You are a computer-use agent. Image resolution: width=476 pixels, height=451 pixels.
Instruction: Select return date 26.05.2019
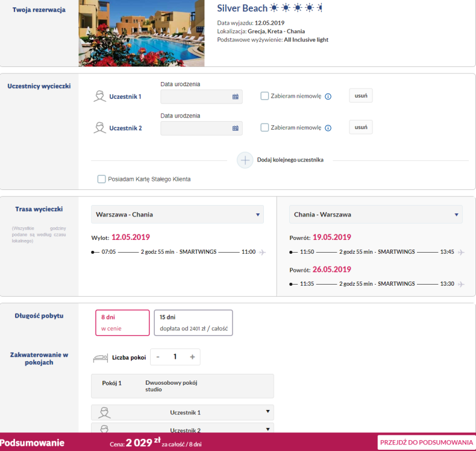pos(332,270)
